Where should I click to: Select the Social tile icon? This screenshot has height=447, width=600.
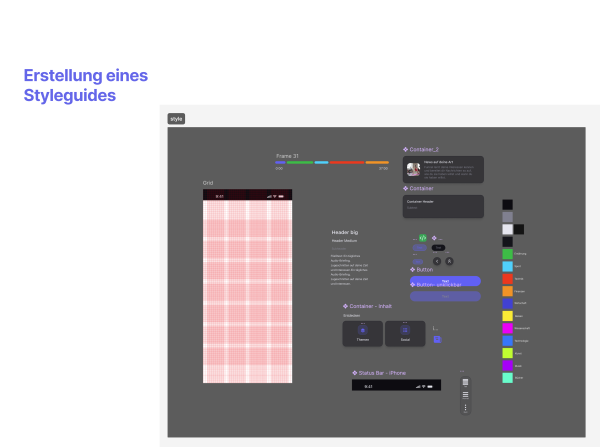(405, 331)
